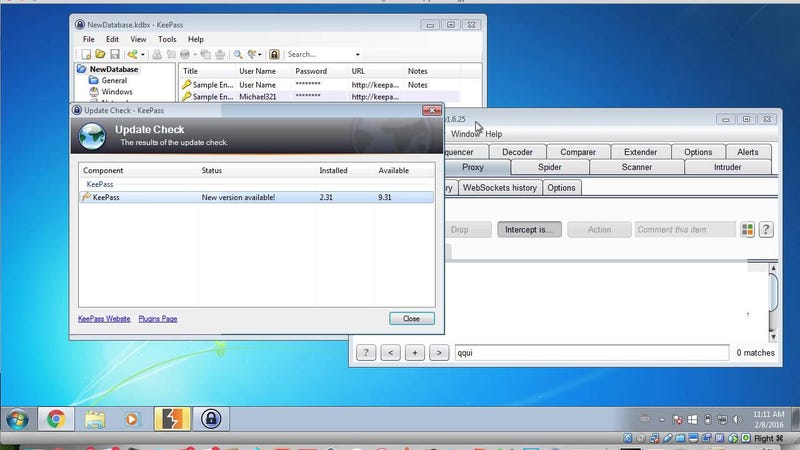Click the help question icon beside Burp comment field
The width and height of the screenshot is (800, 450).
(x=766, y=230)
